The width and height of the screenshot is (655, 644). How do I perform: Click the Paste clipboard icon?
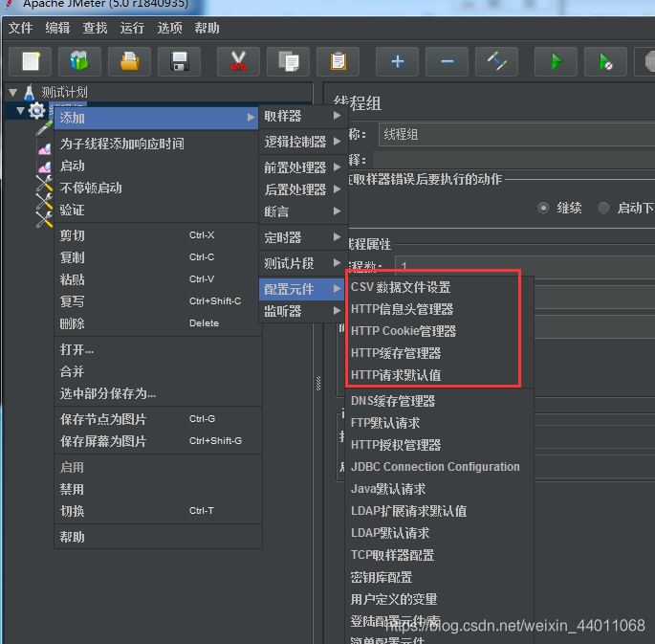click(338, 61)
